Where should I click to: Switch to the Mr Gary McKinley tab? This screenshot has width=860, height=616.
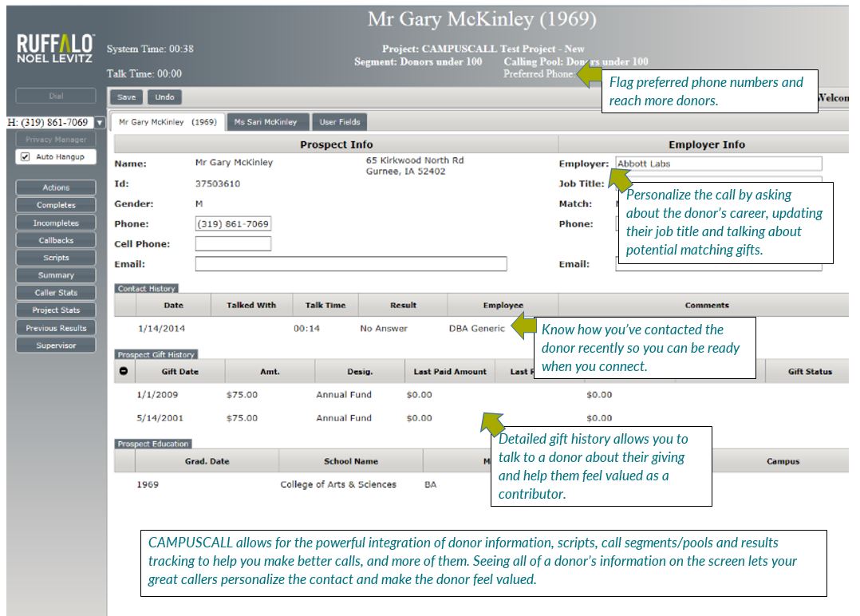168,122
